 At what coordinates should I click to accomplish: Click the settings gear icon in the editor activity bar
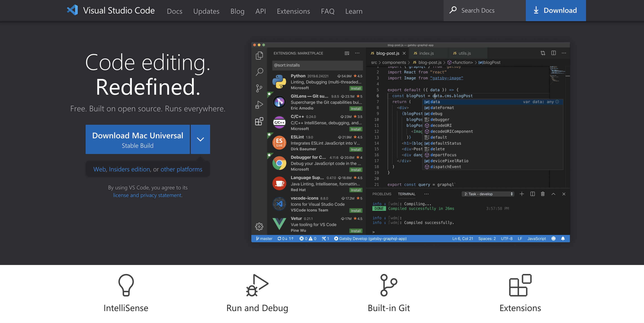pyautogui.click(x=259, y=227)
